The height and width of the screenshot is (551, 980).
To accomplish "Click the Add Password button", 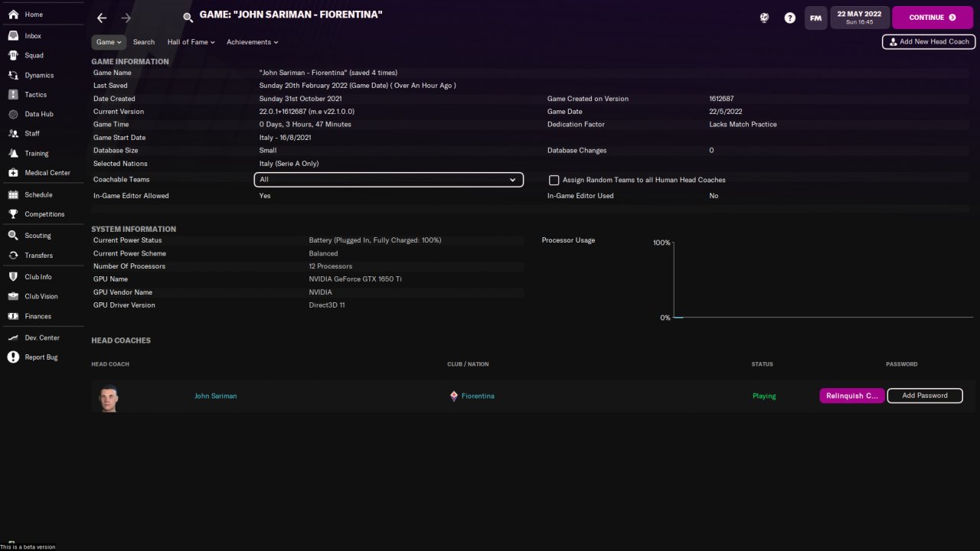I will (x=925, y=396).
